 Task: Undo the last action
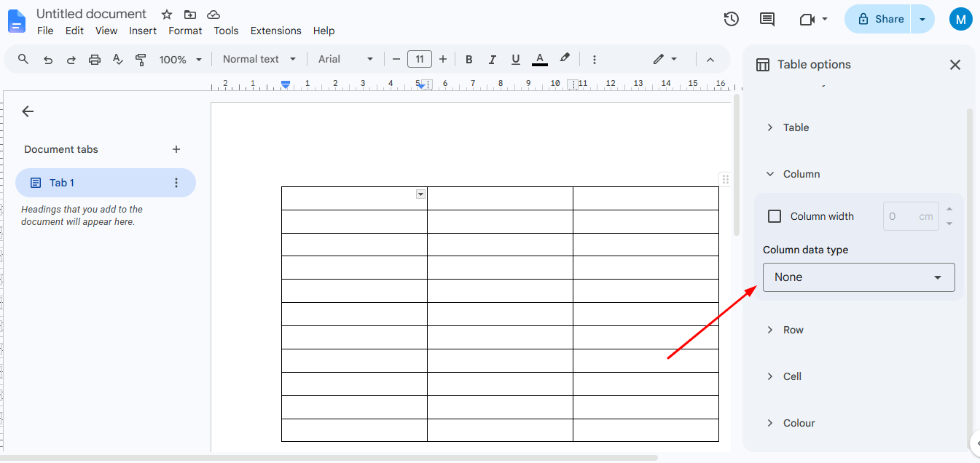48,60
